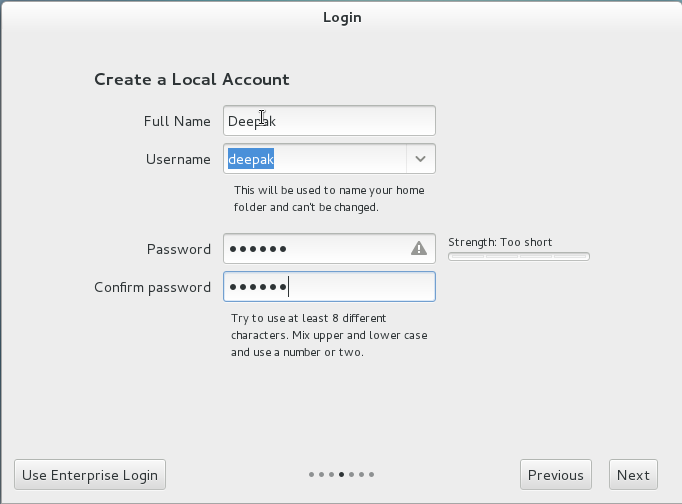Click the Create a Local Account heading
This screenshot has width=682, height=504.
(191, 79)
